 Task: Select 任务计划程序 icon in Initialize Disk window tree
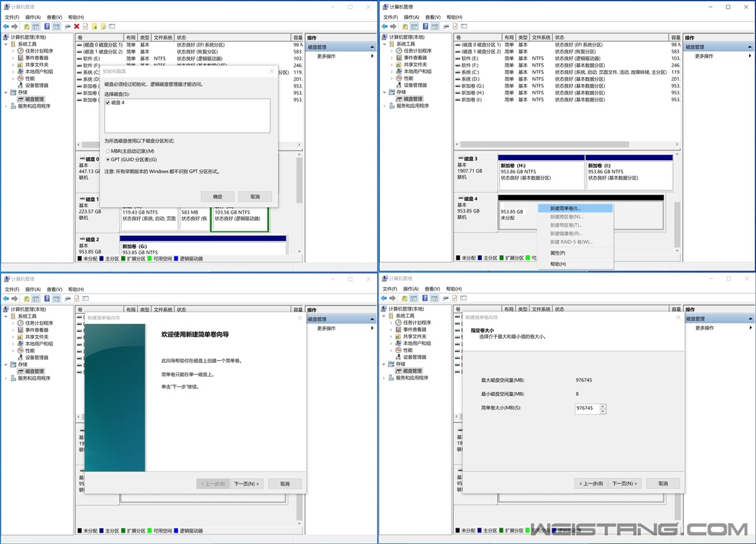20,51
